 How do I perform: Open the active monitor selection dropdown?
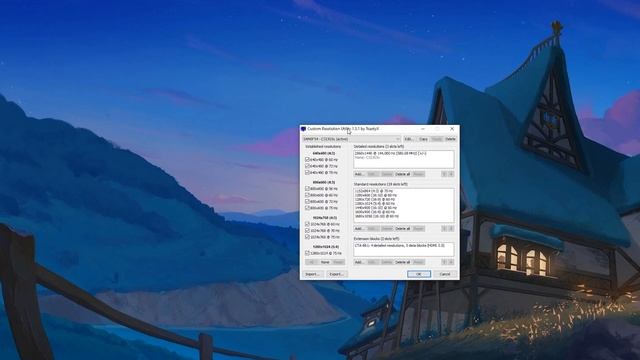(351, 139)
